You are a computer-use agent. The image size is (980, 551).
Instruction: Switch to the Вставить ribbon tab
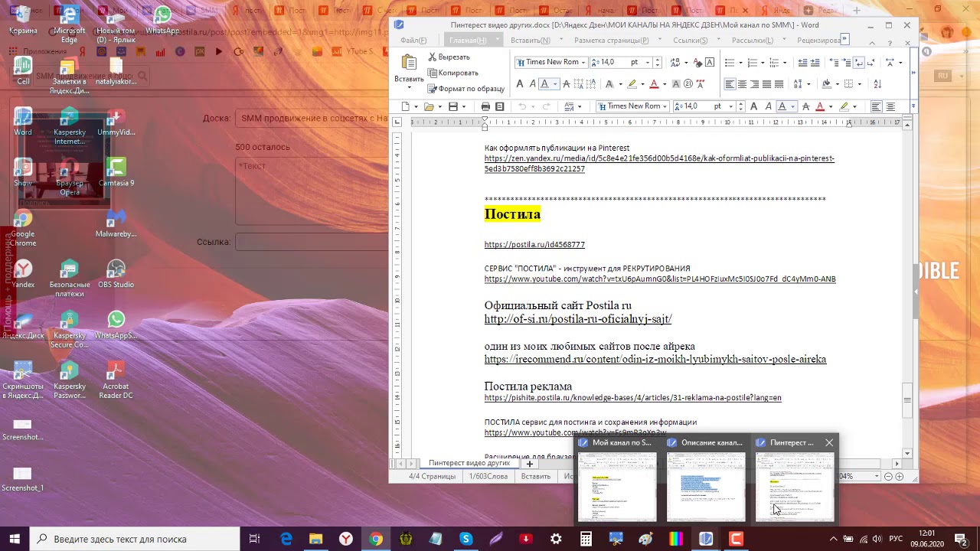coord(530,40)
